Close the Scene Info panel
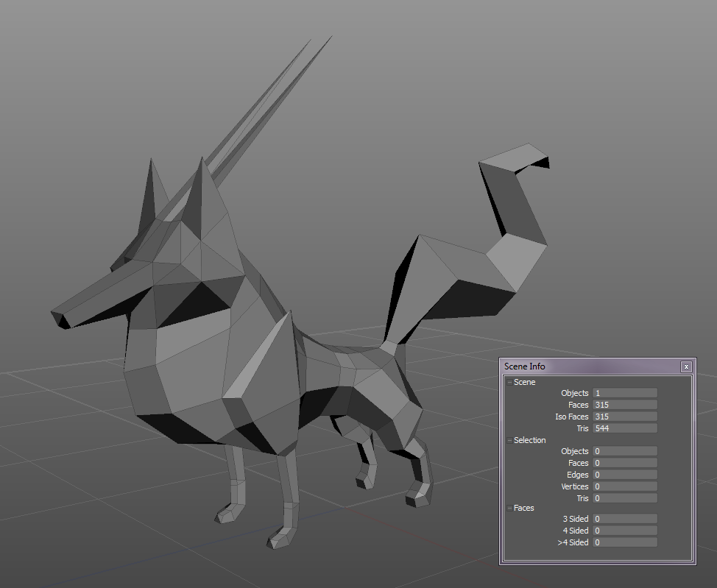Screen dimensions: 717x588 coord(686,366)
